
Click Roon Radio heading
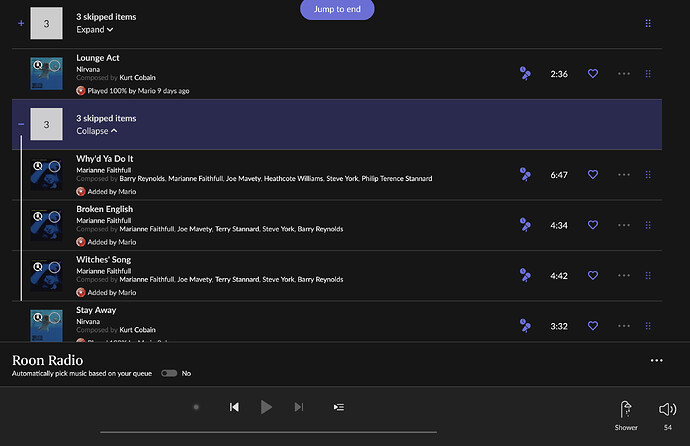[x=48, y=360]
